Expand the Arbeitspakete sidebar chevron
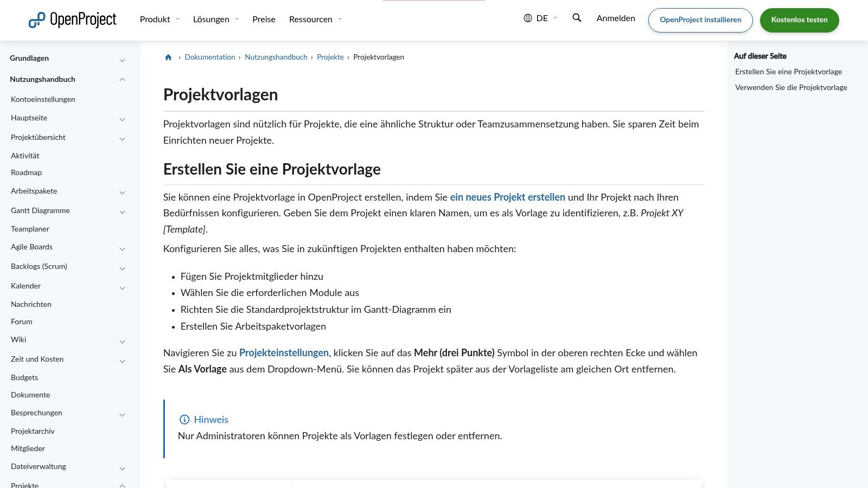Image resolution: width=868 pixels, height=488 pixels. [122, 192]
